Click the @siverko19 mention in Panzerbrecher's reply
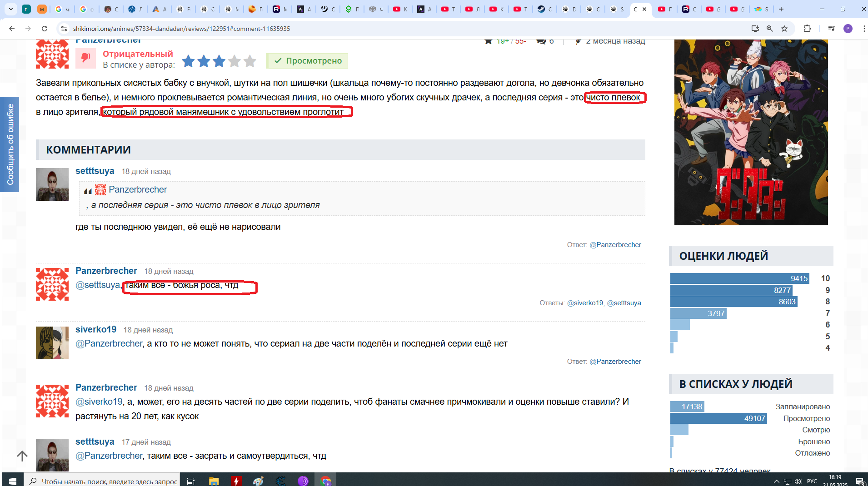The image size is (868, 486). pos(99,402)
